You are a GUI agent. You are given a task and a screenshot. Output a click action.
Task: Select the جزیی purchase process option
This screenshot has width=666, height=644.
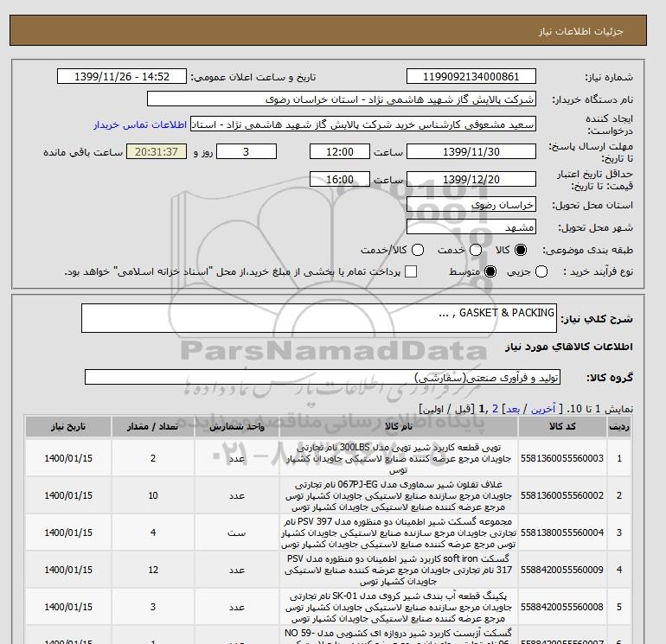point(542,271)
